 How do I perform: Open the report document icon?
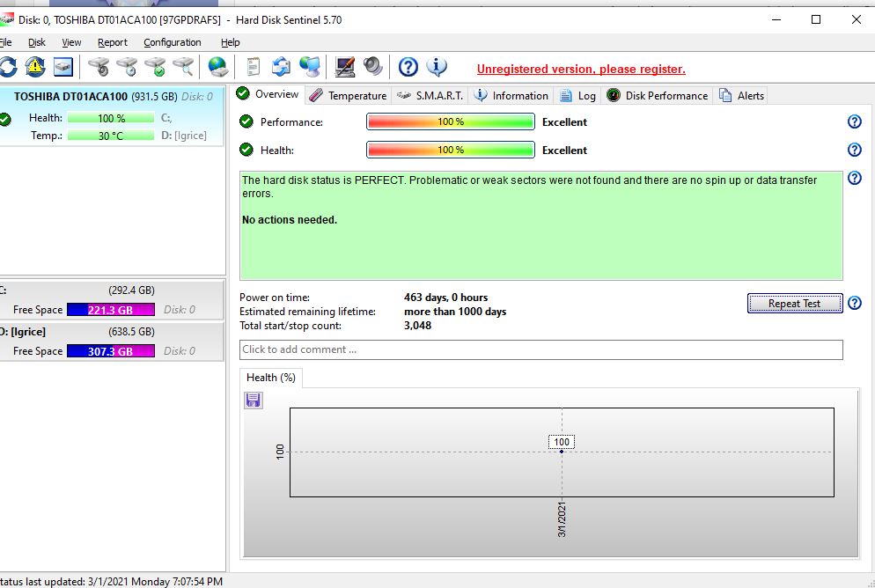254,67
